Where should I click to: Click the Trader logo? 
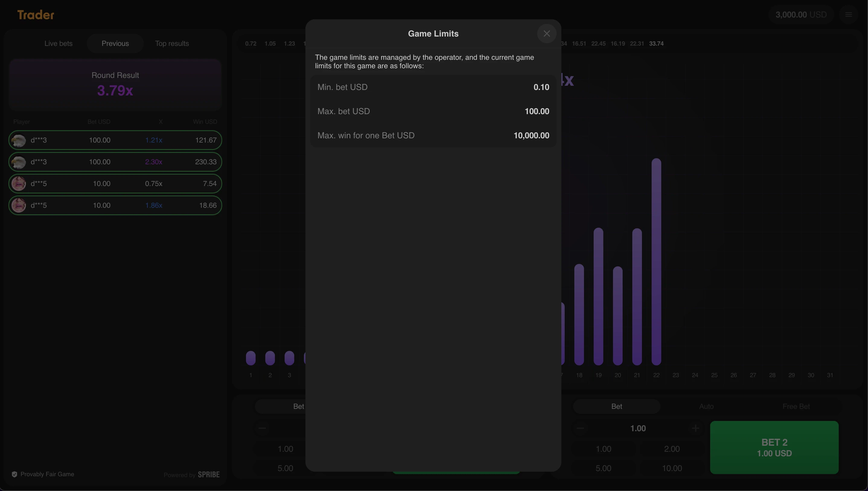[36, 14]
